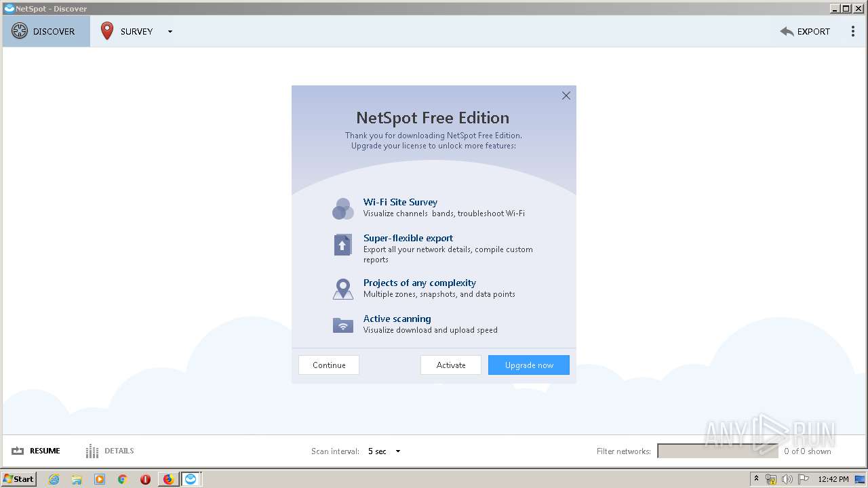Open the Survey mode tab
Screen dimensions: 868x488
coord(127,31)
